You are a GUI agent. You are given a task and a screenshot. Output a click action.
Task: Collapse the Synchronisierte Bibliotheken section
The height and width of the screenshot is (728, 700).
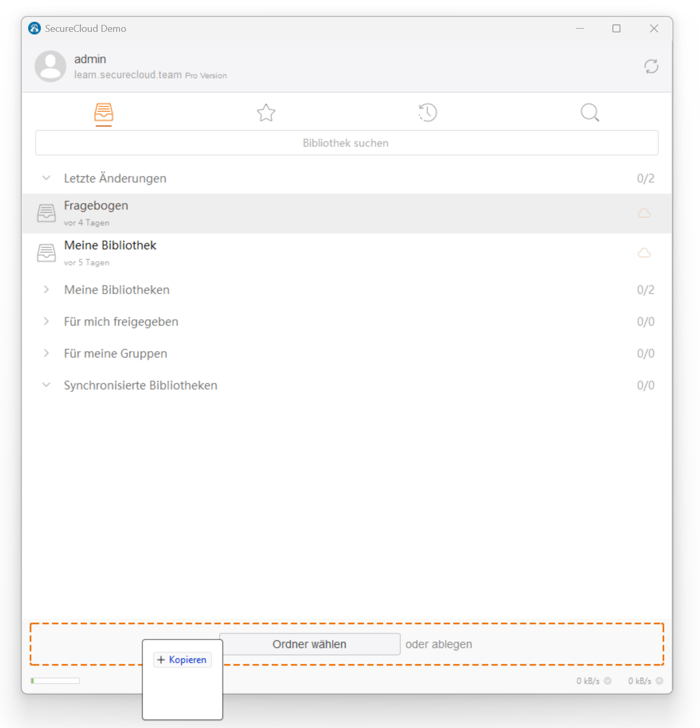46,385
